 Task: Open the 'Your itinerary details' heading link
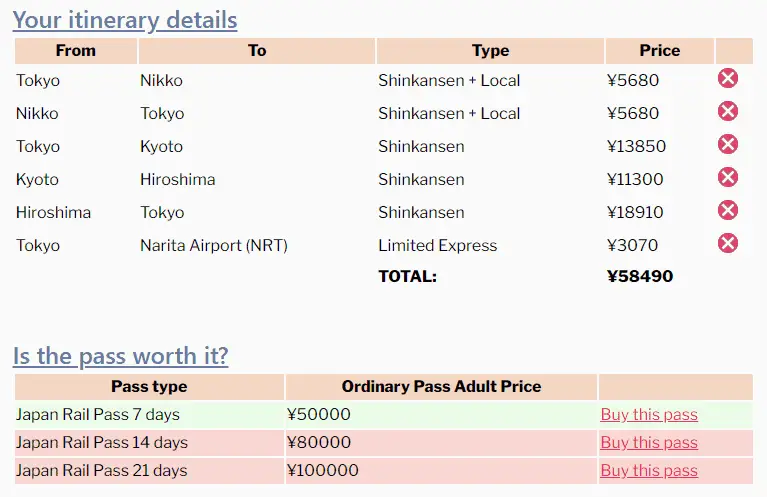click(125, 21)
